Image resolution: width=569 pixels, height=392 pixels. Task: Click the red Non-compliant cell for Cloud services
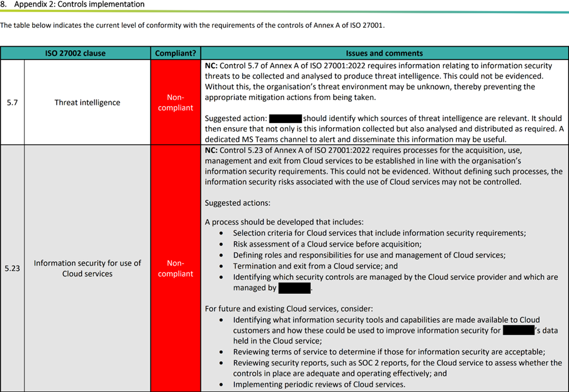pyautogui.click(x=175, y=268)
